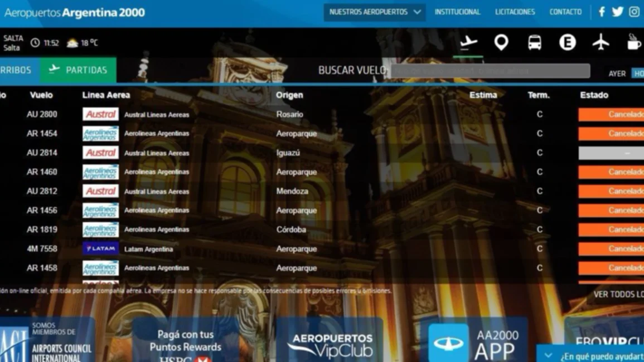Click the weather icon beside 18 °C
The image size is (644, 362).
(72, 43)
